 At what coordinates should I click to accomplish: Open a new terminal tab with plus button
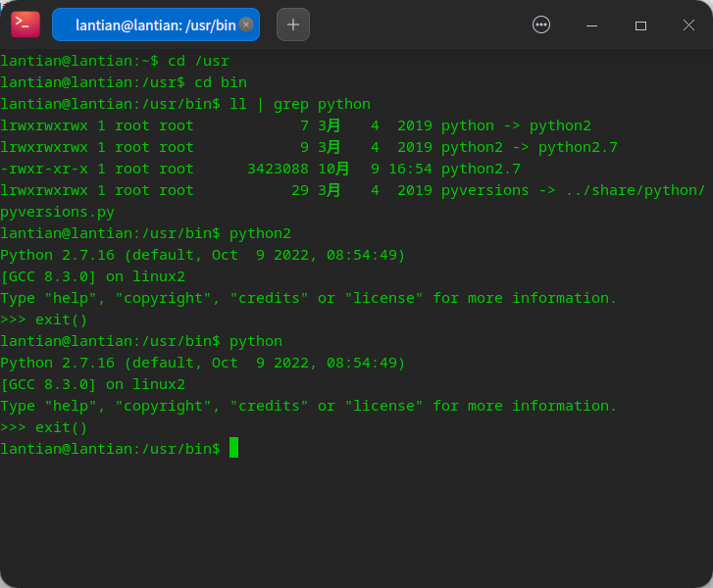click(x=293, y=24)
